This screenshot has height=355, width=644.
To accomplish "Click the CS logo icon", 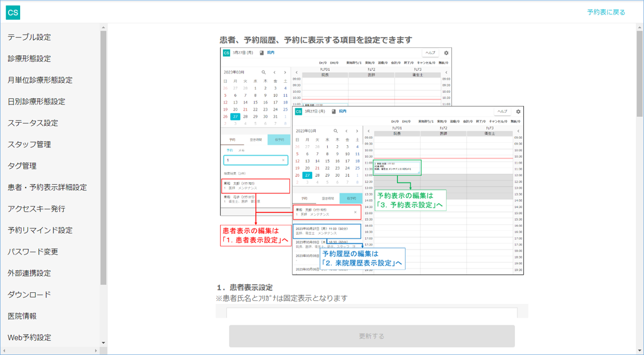I will coord(13,13).
